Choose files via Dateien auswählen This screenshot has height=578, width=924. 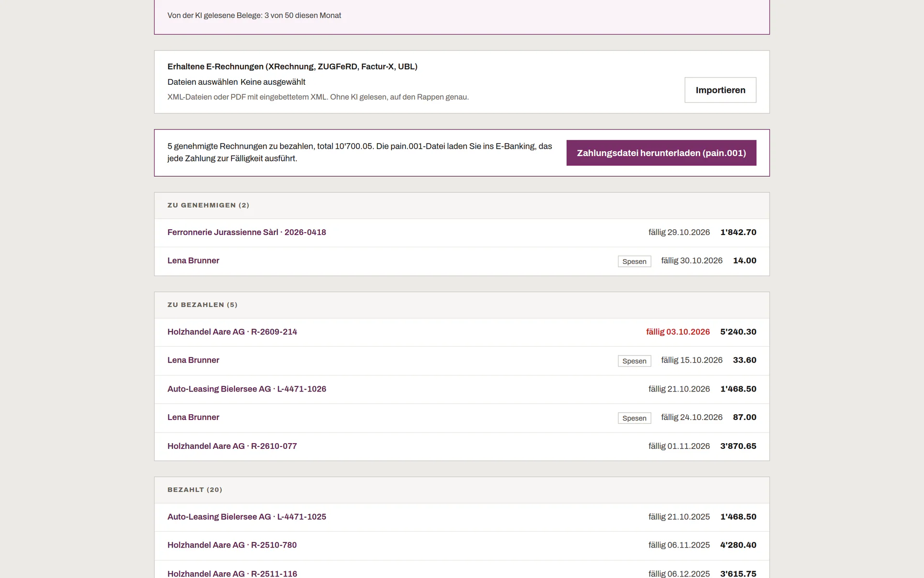pos(202,82)
